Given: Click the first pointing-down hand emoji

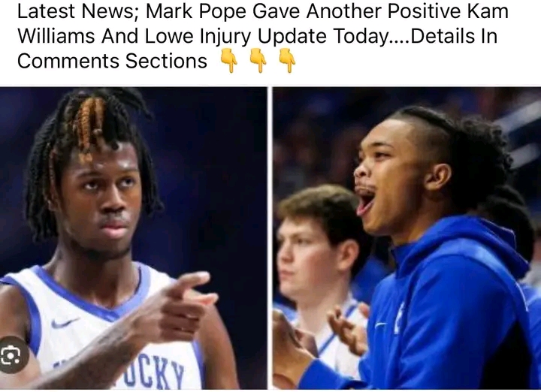Looking at the screenshot, I should 228,60.
